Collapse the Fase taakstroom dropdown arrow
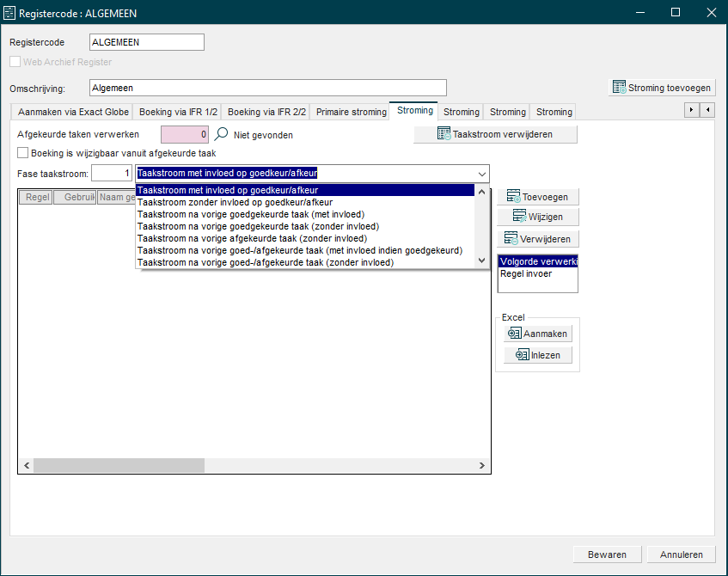This screenshot has width=728, height=576. (x=480, y=174)
